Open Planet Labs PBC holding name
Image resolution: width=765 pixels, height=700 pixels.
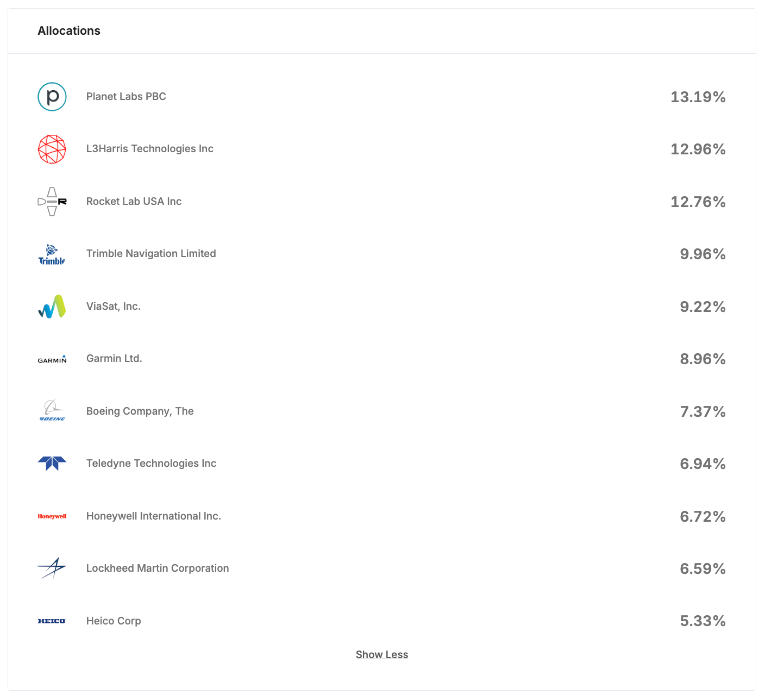point(126,97)
